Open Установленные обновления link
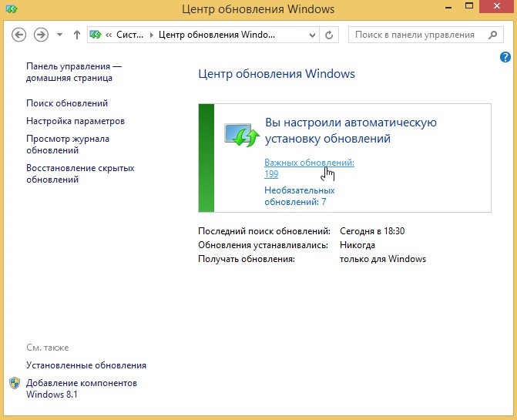 (x=86, y=365)
